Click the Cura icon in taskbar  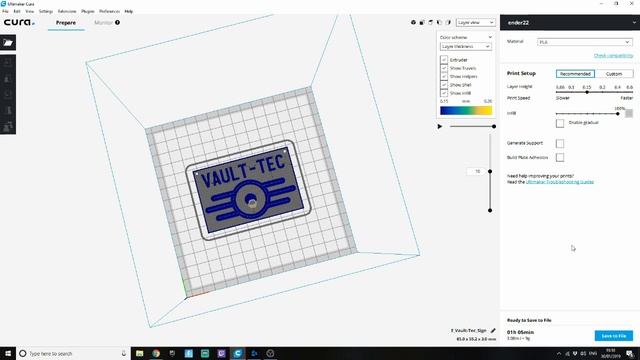tap(238, 353)
